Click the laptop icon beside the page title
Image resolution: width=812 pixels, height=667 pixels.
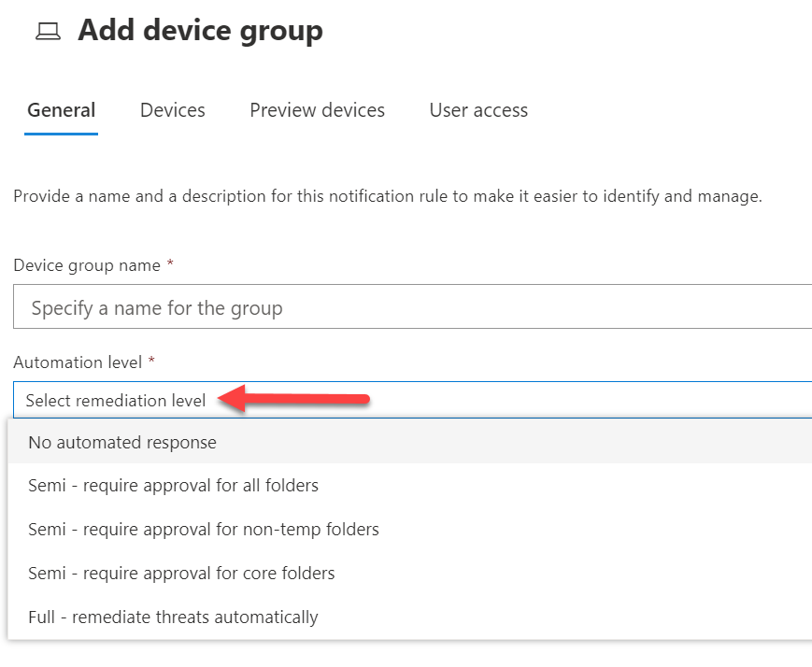[47, 32]
